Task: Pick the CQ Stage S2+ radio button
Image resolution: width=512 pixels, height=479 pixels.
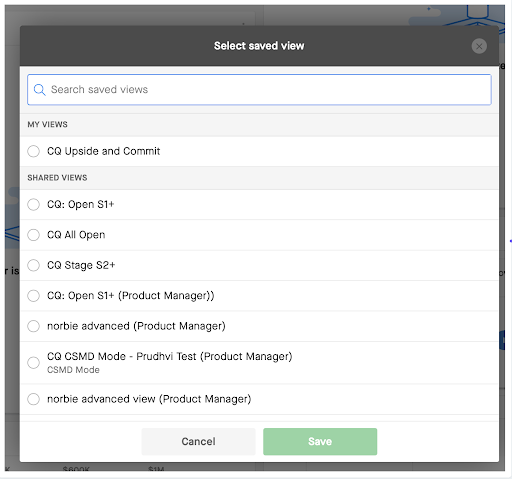Action: tap(33, 265)
